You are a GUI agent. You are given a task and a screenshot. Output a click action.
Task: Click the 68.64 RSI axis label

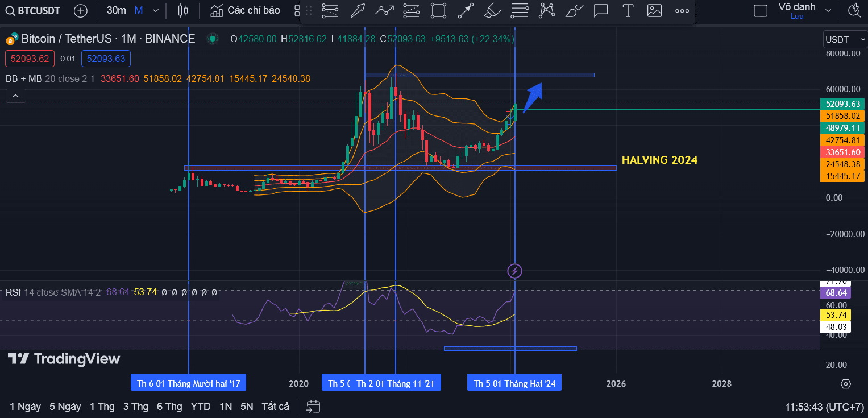835,293
